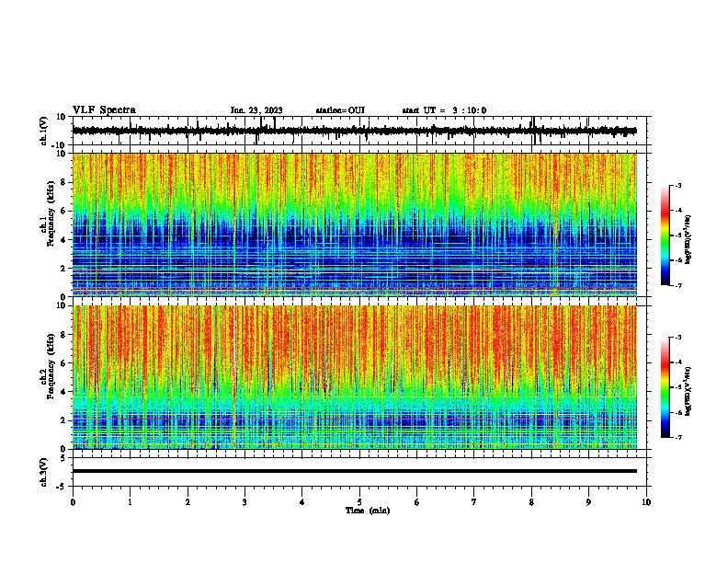Click the ch.1 voltage waveform trace
Viewport: 728px width, 563px height.
click(354, 131)
